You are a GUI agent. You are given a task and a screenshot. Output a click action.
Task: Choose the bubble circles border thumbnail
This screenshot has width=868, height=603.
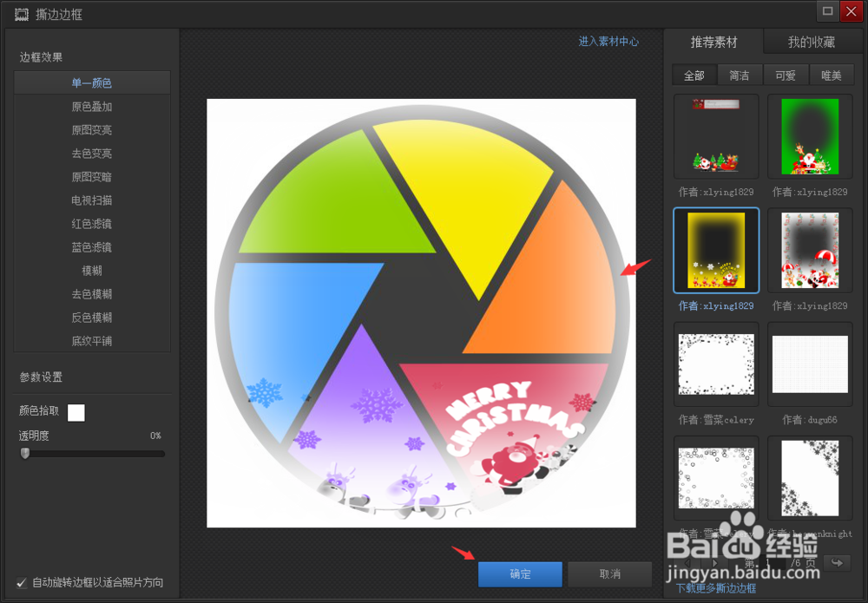pos(716,479)
